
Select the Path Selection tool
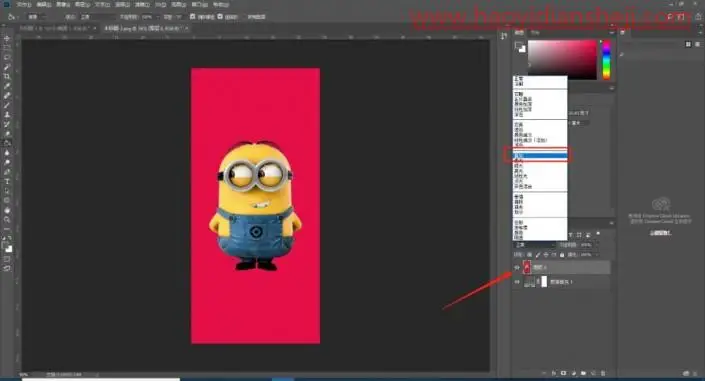coord(7,191)
